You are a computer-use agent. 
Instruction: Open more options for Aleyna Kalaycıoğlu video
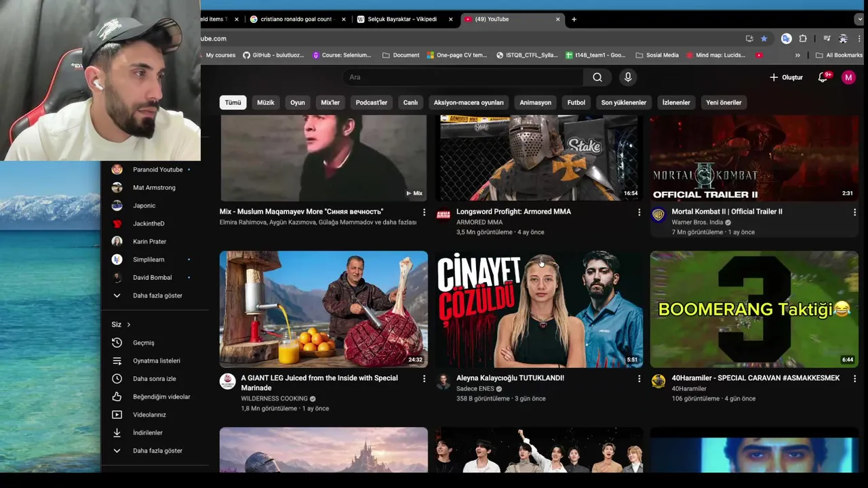[639, 378]
